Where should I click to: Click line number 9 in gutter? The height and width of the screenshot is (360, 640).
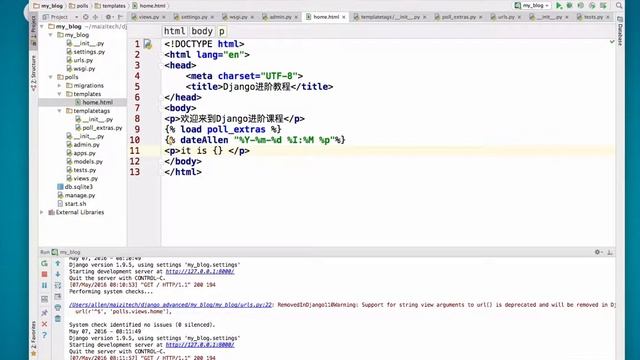[x=137, y=129]
